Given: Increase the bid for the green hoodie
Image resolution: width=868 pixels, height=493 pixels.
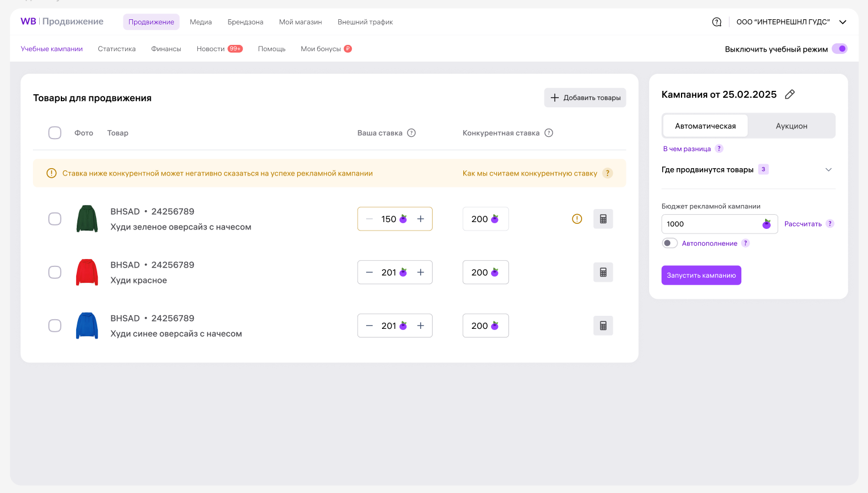Looking at the screenshot, I should pyautogui.click(x=421, y=219).
